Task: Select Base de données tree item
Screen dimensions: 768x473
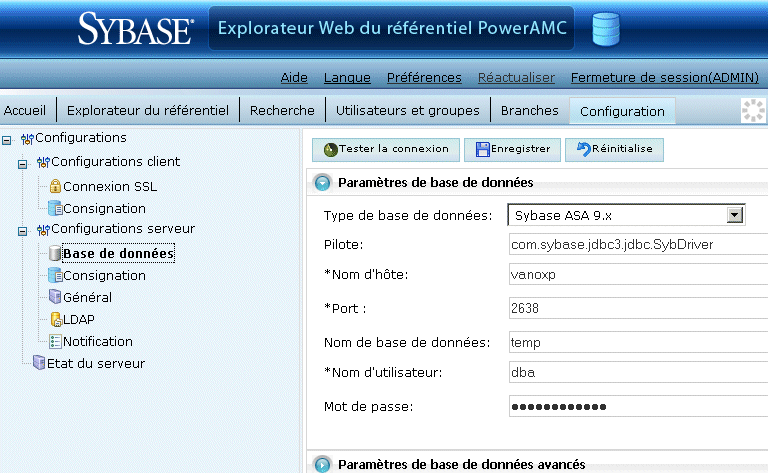Action: click(119, 253)
